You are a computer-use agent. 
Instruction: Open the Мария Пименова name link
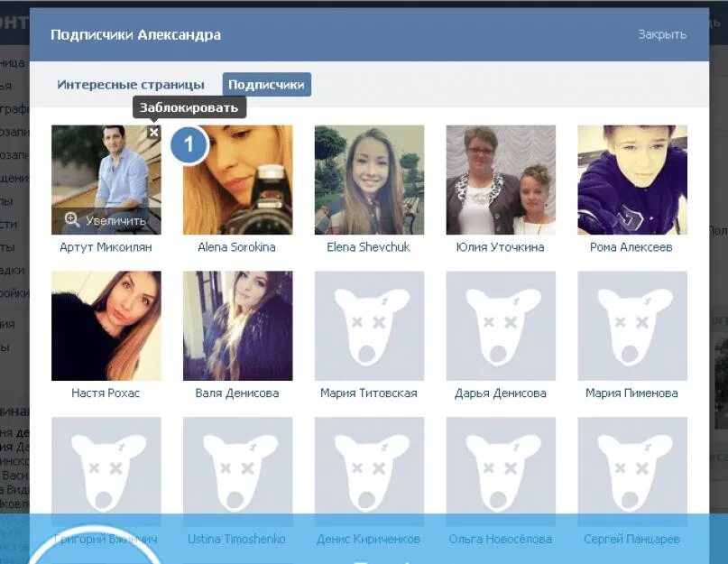pyautogui.click(x=631, y=393)
